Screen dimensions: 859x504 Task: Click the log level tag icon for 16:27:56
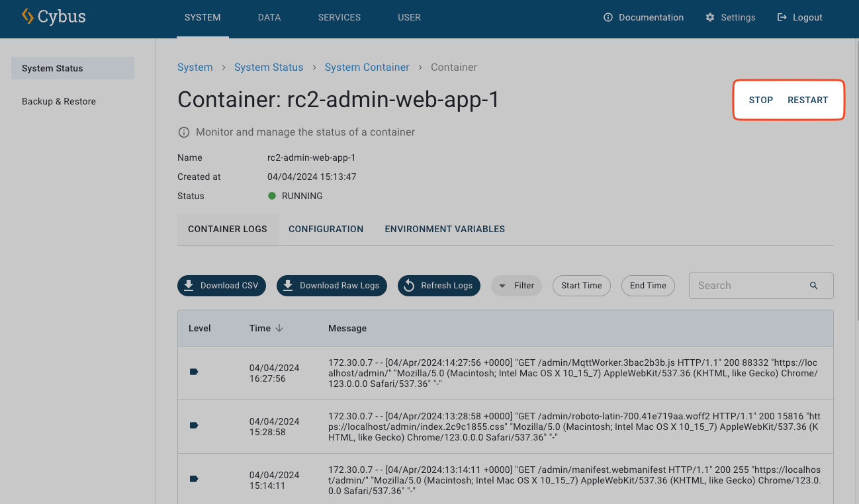[x=194, y=372]
